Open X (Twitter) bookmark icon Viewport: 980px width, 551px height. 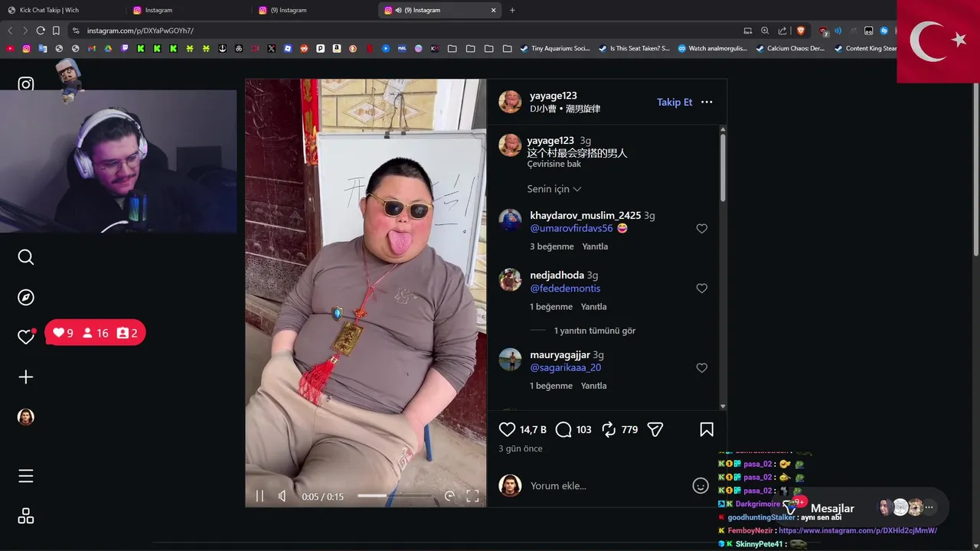[271, 48]
